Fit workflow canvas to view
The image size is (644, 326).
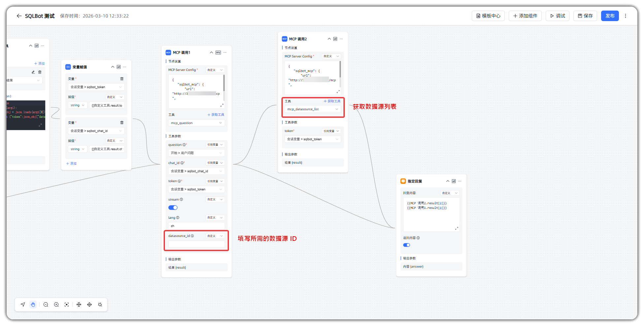[x=67, y=305]
